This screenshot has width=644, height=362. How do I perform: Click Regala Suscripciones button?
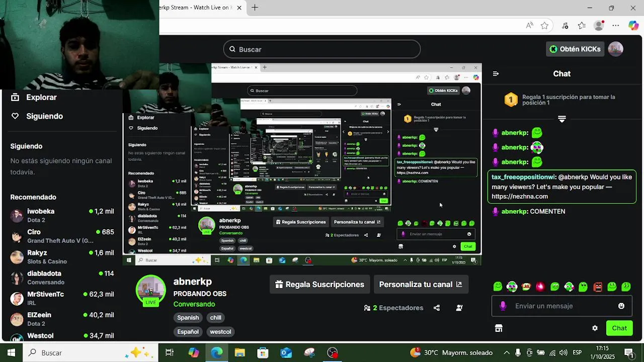[319, 285]
